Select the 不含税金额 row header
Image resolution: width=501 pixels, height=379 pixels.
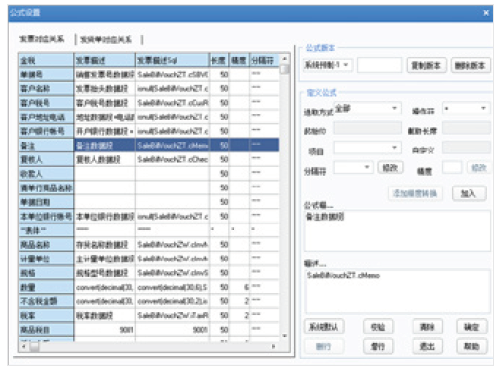46,301
